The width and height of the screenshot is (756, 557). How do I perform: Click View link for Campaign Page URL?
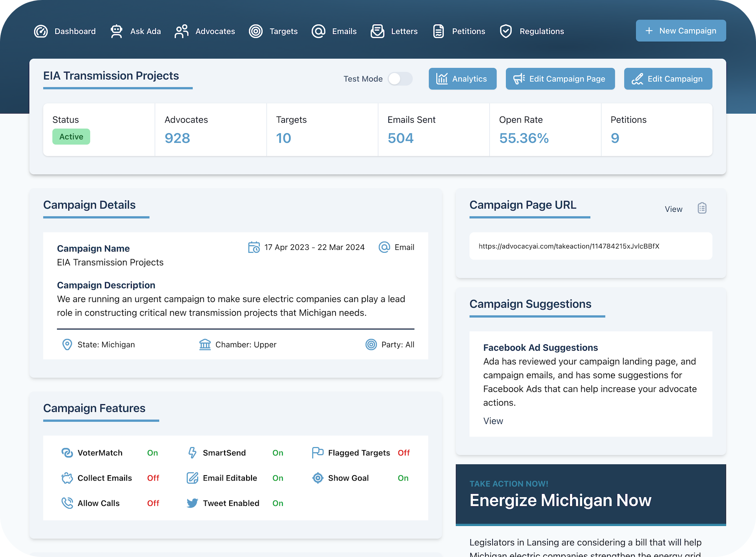coord(674,209)
